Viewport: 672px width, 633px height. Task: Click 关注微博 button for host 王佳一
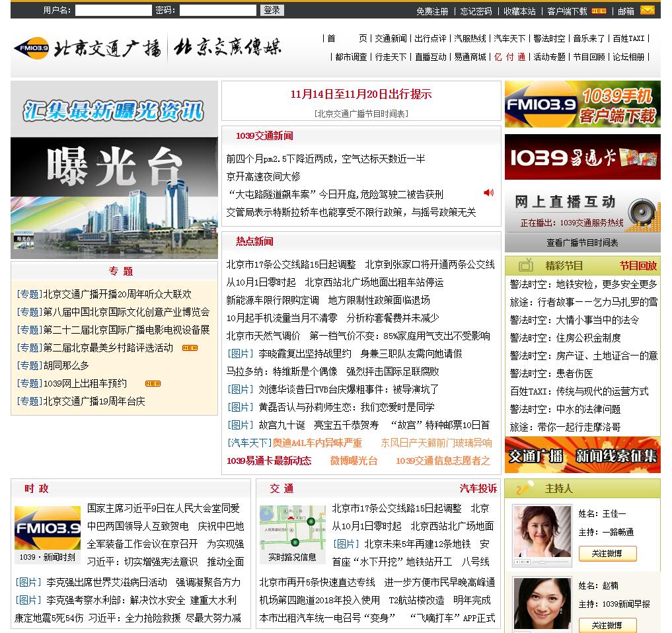[607, 554]
